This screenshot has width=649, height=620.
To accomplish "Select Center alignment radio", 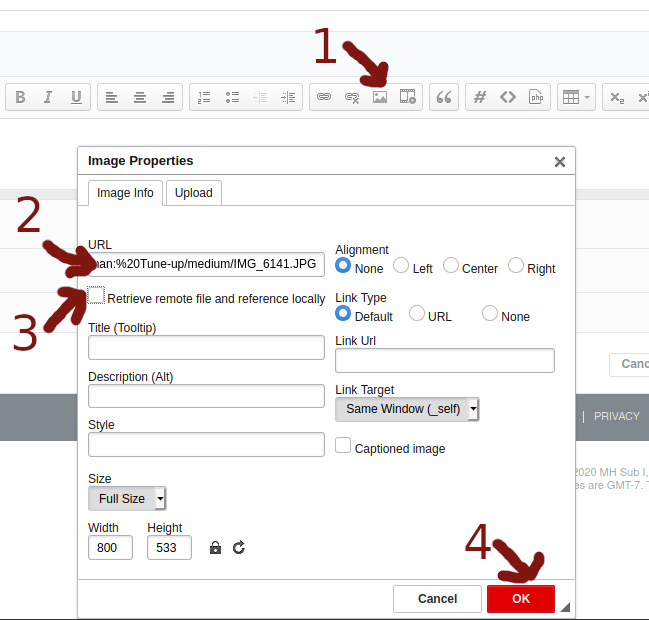I will [450, 265].
